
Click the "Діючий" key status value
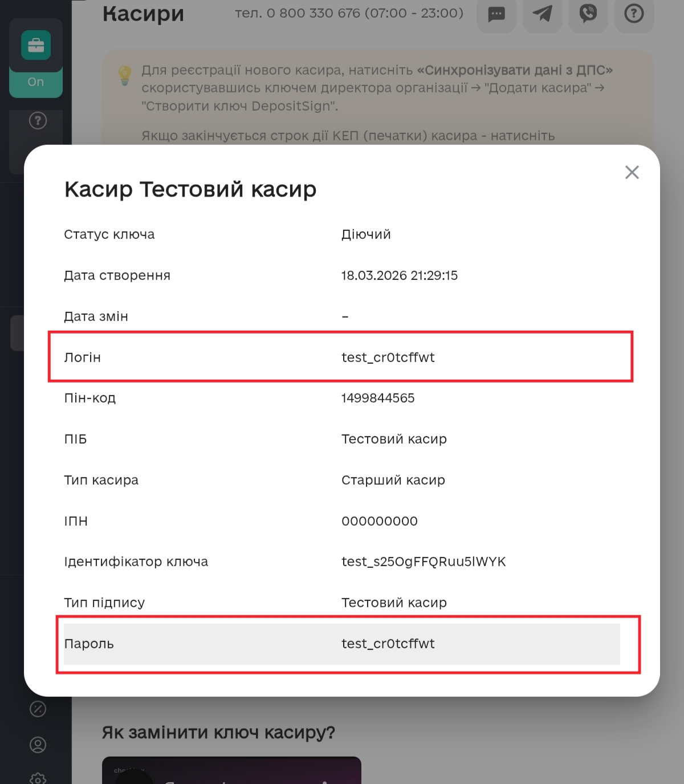click(x=366, y=234)
